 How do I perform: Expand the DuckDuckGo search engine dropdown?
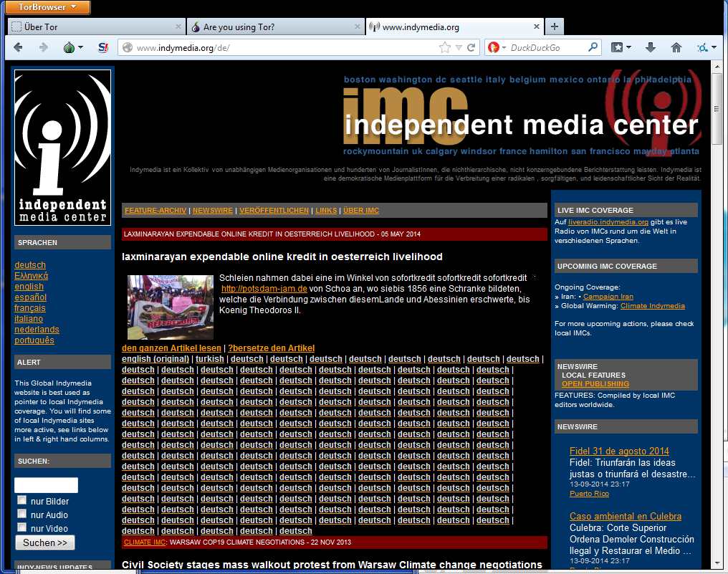(496, 48)
